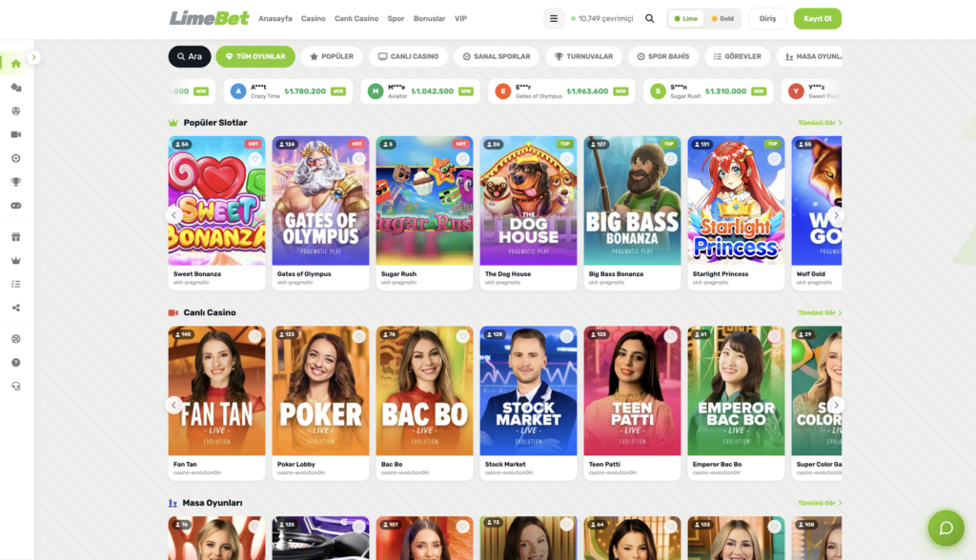Click the Giriş login button
This screenshot has width=976, height=560.
click(x=767, y=19)
